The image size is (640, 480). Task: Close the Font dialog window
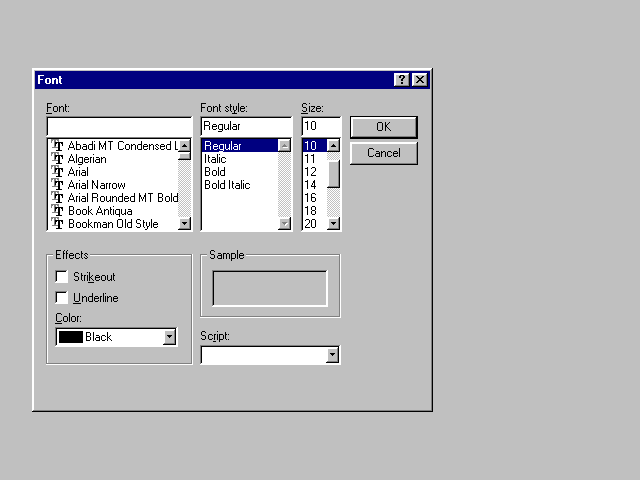point(419,80)
